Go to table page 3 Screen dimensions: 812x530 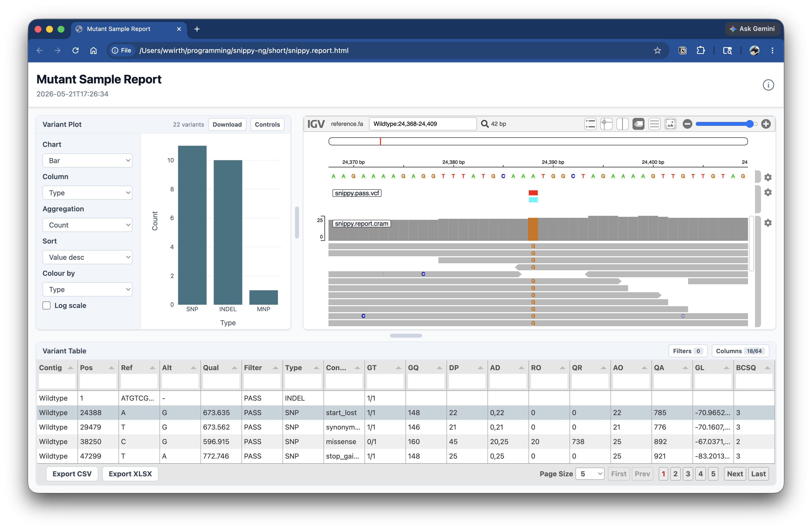point(688,474)
